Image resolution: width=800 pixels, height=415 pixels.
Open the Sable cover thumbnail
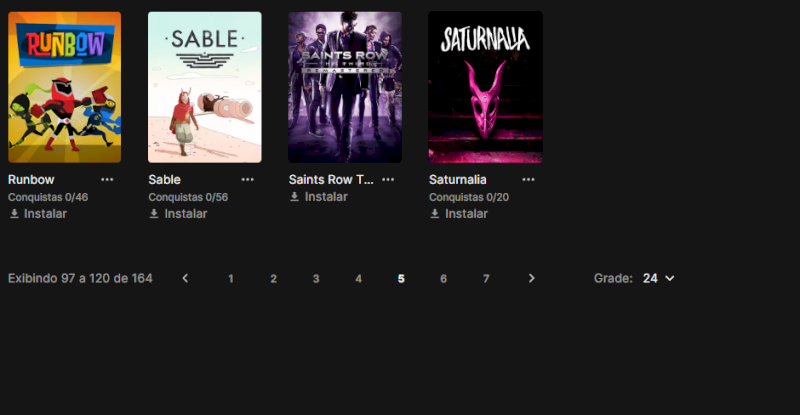(205, 87)
